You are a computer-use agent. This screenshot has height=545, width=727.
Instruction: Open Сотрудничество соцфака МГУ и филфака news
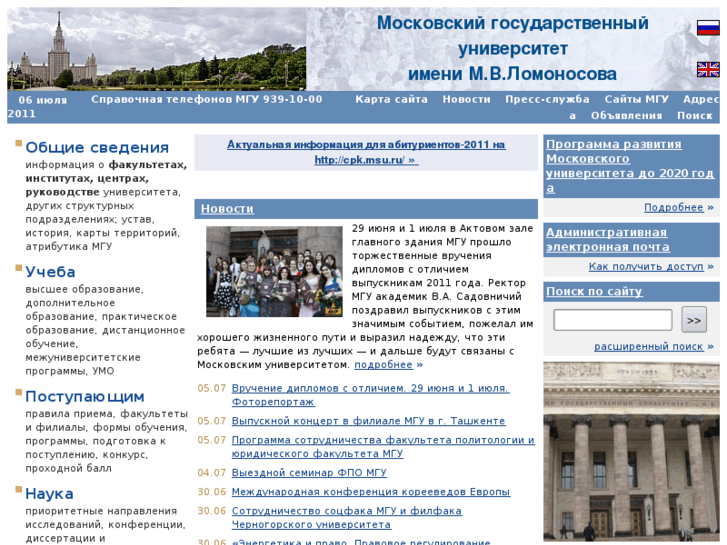347,517
